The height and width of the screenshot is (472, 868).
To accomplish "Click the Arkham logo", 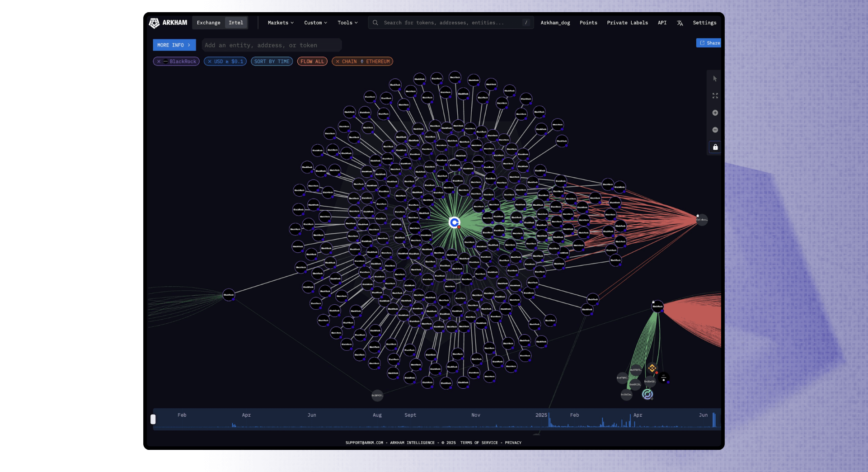I will (168, 23).
